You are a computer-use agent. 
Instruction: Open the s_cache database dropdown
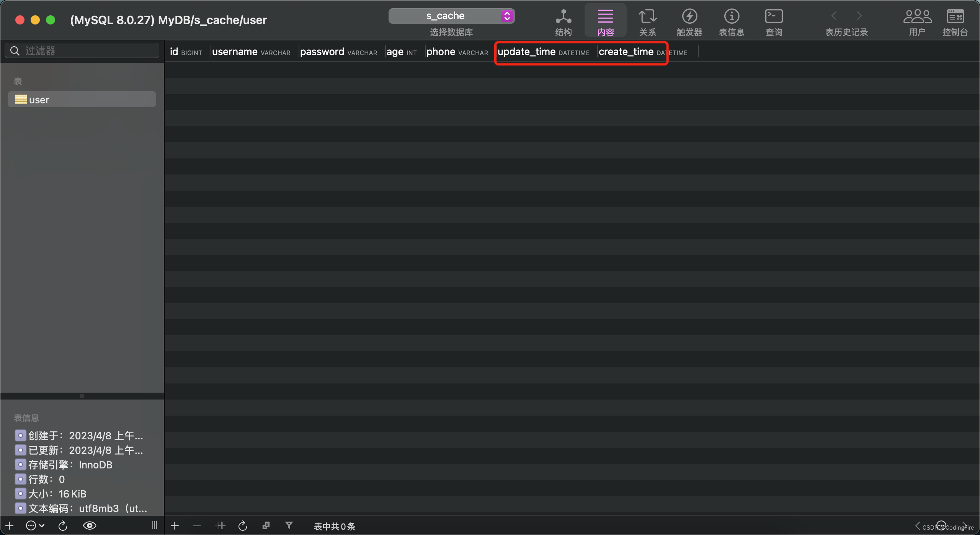click(451, 16)
